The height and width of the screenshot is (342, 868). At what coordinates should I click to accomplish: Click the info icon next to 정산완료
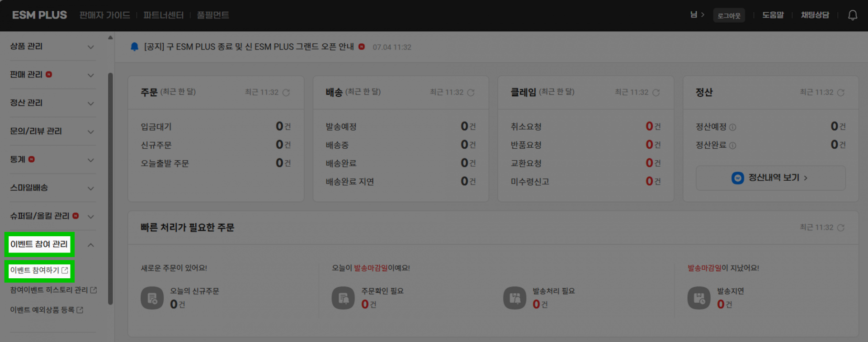point(733,145)
